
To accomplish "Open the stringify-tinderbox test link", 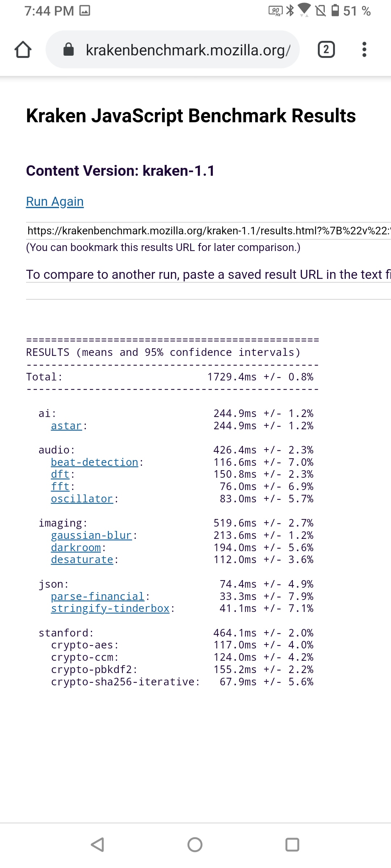I will pyautogui.click(x=110, y=608).
